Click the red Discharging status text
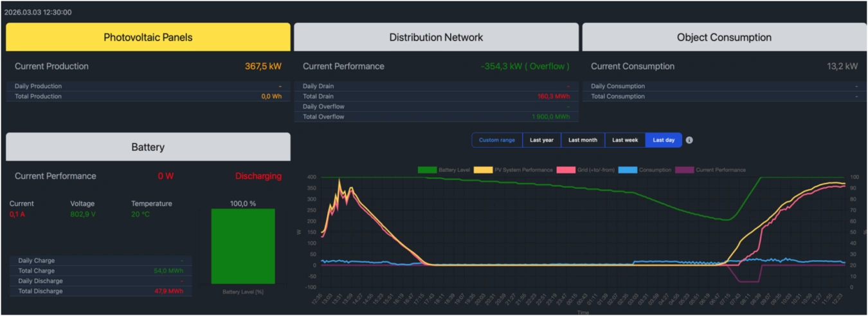The image size is (868, 316). coord(258,176)
